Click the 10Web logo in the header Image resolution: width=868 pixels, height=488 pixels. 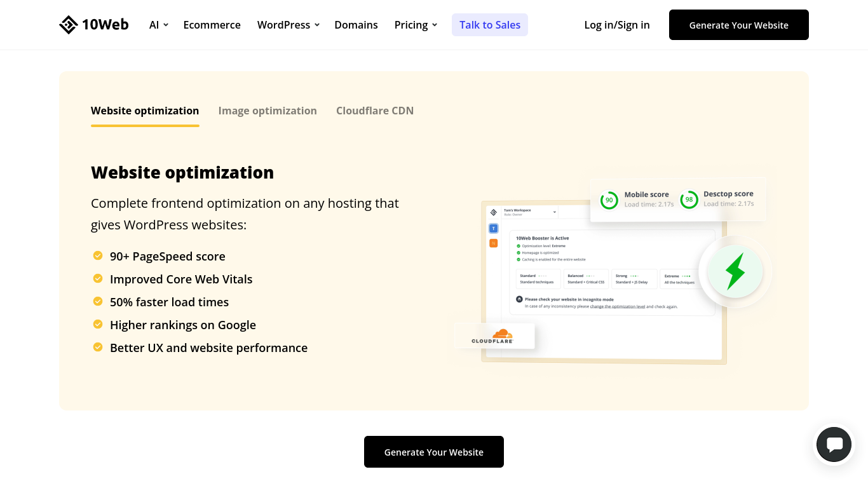94,25
